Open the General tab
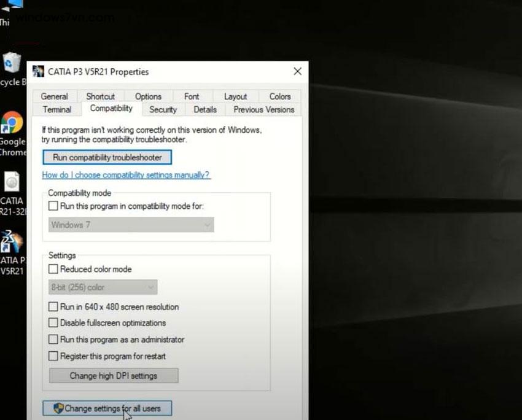Screen dimensions: 522x420 (54, 96)
